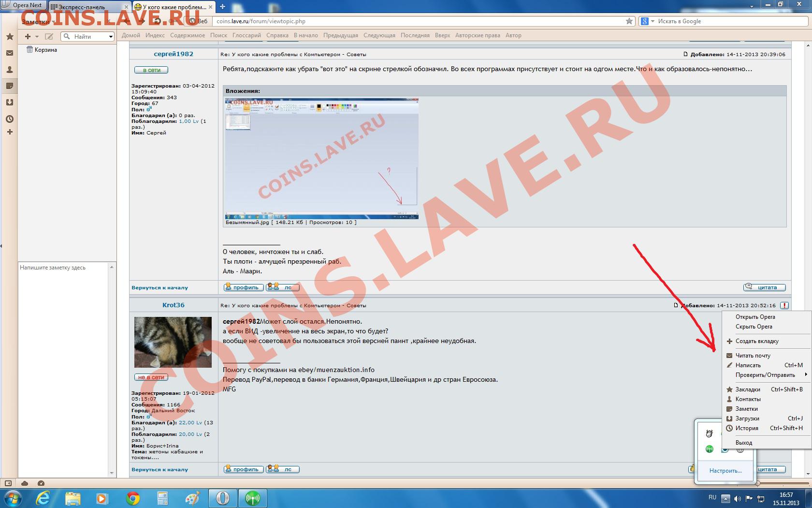The image size is (812, 508).
Task: Open the tab list dropdown at tab bar end
Action: click(x=752, y=7)
